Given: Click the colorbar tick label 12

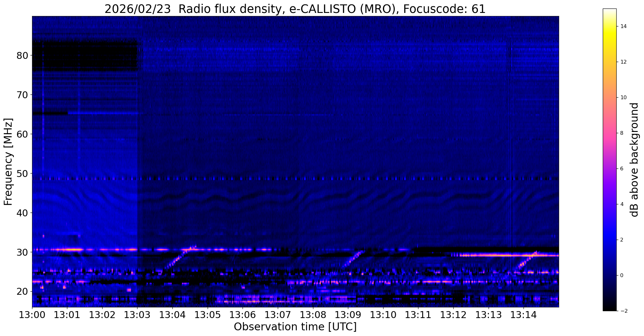Looking at the screenshot, I should (x=623, y=62).
